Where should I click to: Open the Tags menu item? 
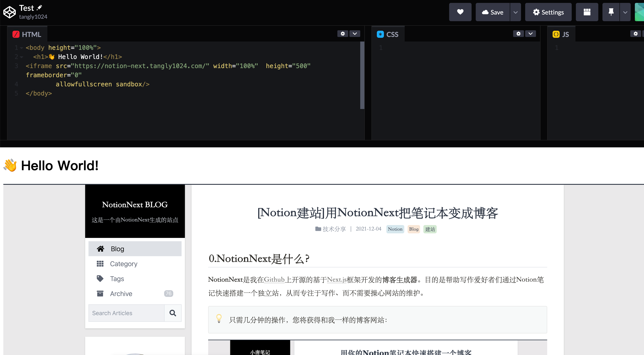click(x=135, y=279)
